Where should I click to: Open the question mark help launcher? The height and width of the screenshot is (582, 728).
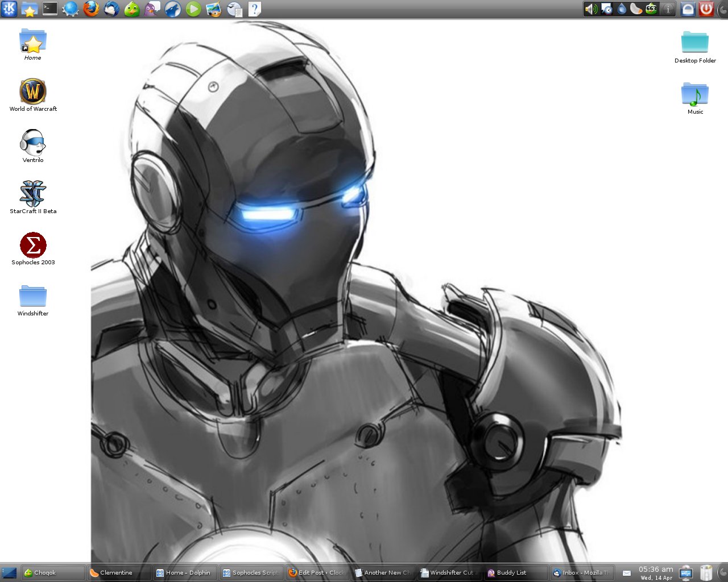(x=255, y=9)
